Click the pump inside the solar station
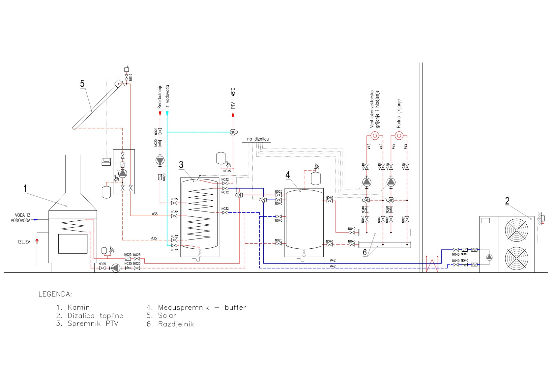 (123, 173)
